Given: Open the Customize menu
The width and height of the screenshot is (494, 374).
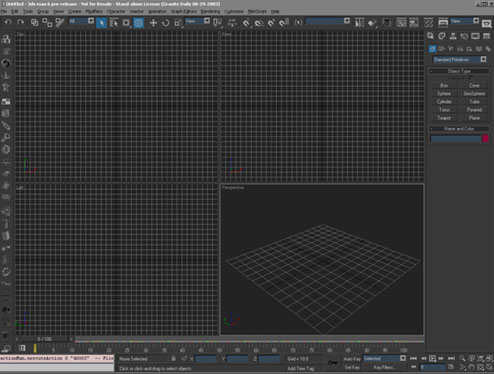Looking at the screenshot, I should [234, 11].
